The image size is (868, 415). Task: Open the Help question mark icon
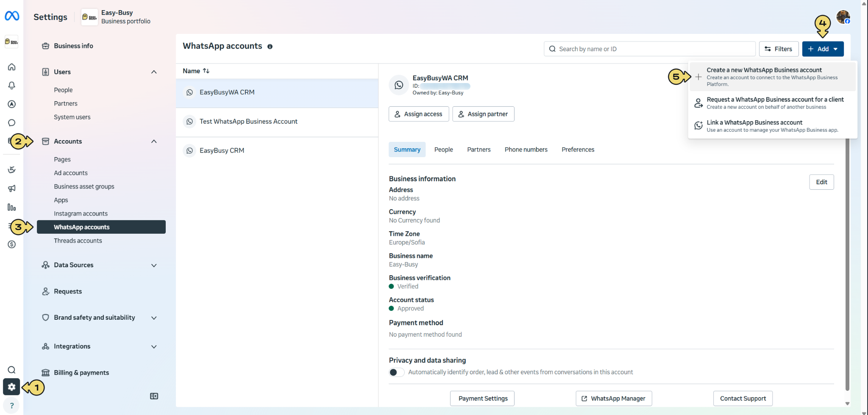click(12, 406)
